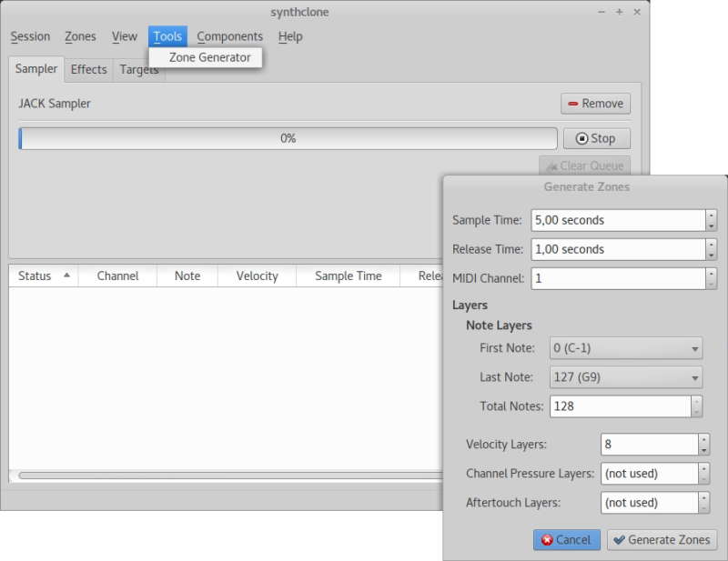Focus the MIDI Channel field
This screenshot has height=561, width=728.
[x=618, y=279]
